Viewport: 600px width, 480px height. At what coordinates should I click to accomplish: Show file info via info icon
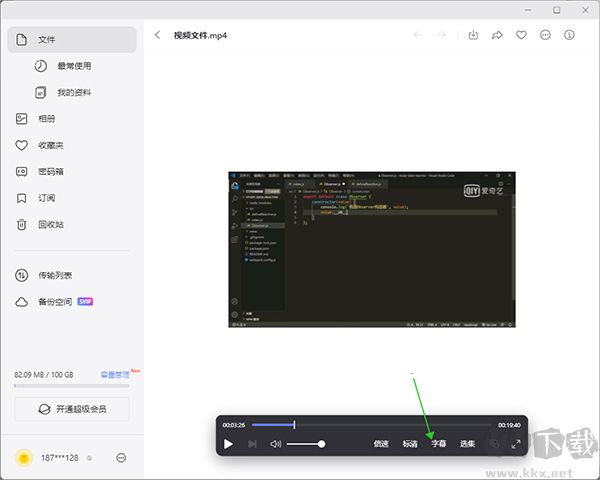point(569,35)
